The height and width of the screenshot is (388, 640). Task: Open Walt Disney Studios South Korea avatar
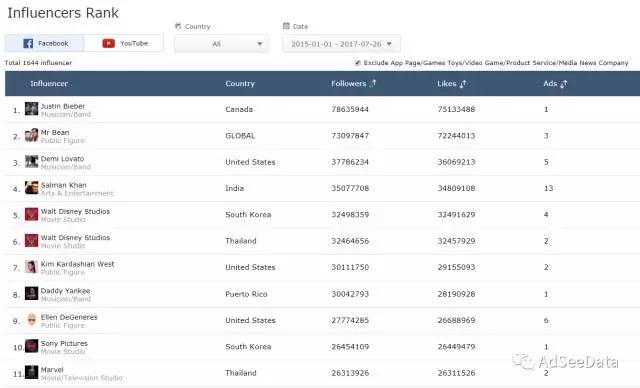pos(31,214)
